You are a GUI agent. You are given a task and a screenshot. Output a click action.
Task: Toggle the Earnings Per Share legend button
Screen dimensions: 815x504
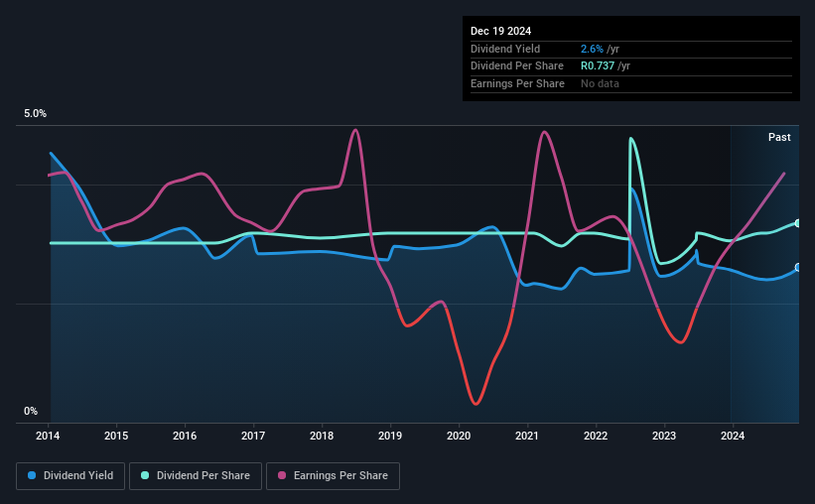pos(333,476)
